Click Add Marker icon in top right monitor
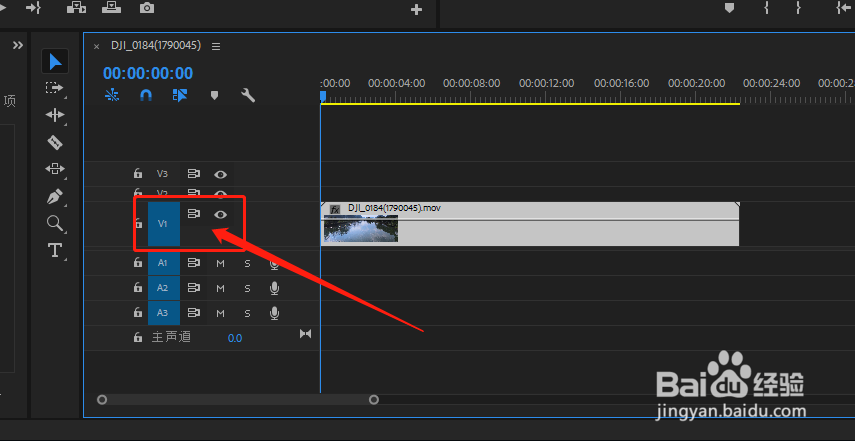The width and height of the screenshot is (855, 441). 729,8
